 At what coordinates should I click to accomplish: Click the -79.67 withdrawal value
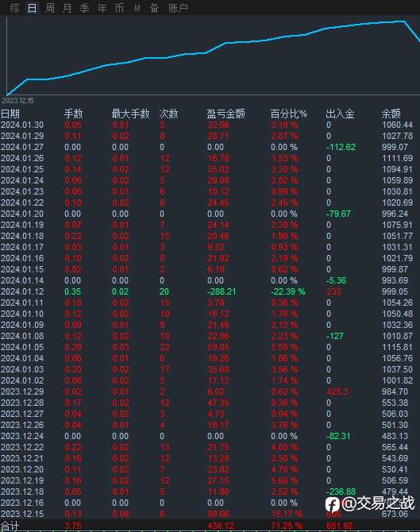[x=338, y=214]
